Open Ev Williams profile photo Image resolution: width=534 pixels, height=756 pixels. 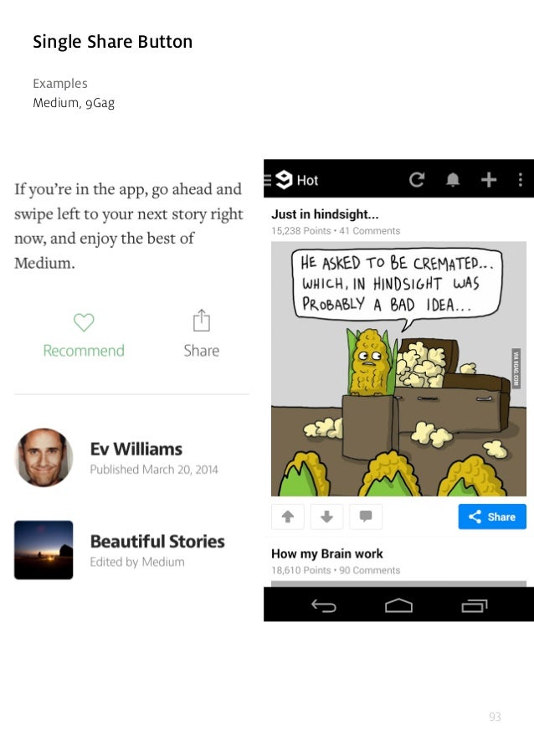click(x=44, y=457)
